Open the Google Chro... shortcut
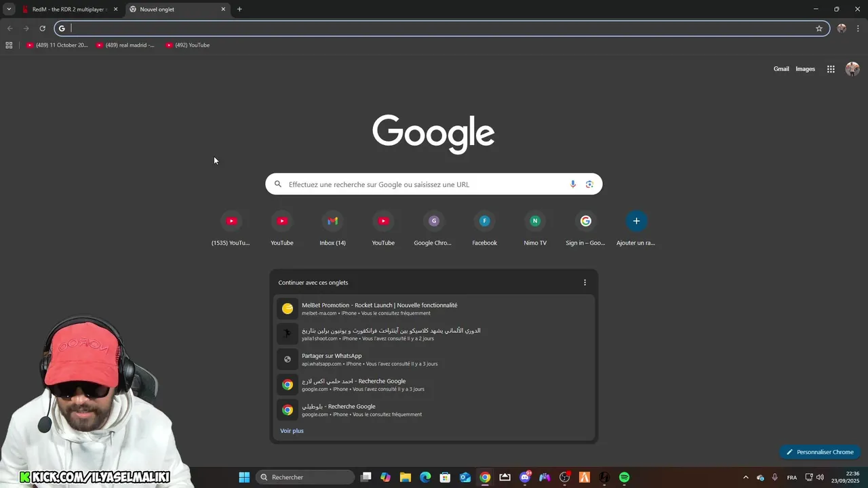The image size is (868, 488). [x=433, y=229]
